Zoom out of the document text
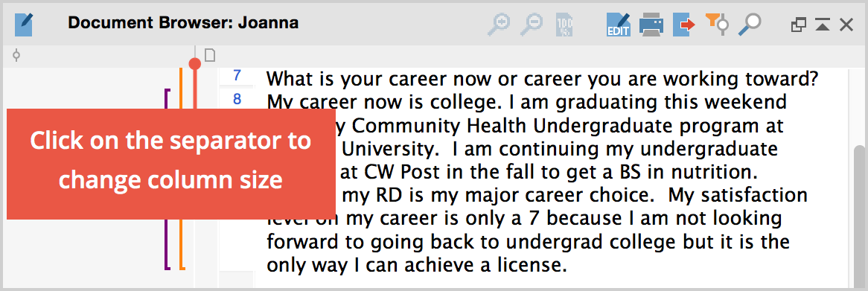Screen dimensions: 868x291 (x=532, y=25)
